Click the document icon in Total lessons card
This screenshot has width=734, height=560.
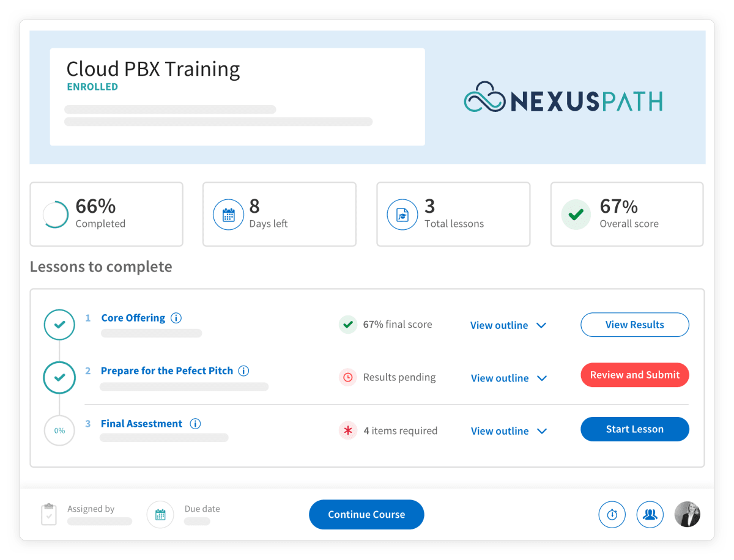tap(402, 215)
